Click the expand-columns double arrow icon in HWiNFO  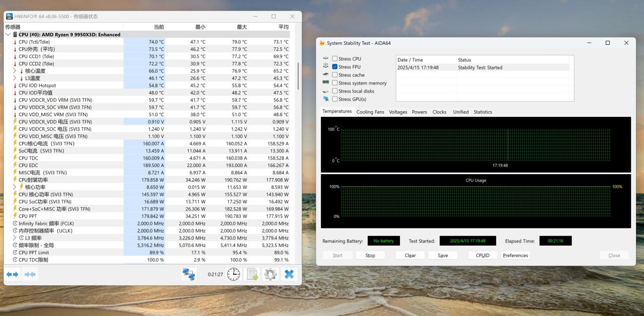12,274
